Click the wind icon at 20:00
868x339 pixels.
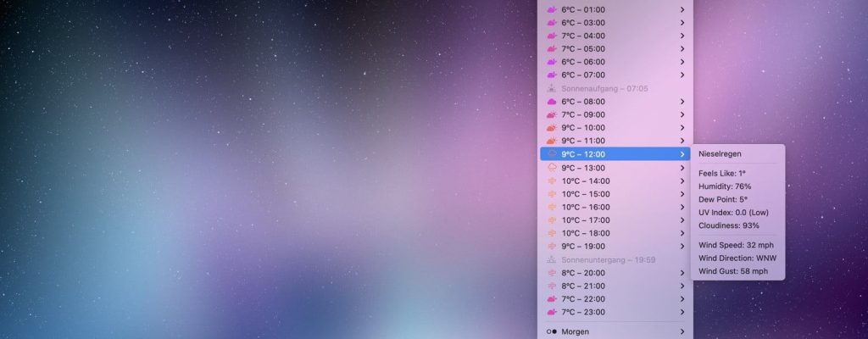(552, 273)
